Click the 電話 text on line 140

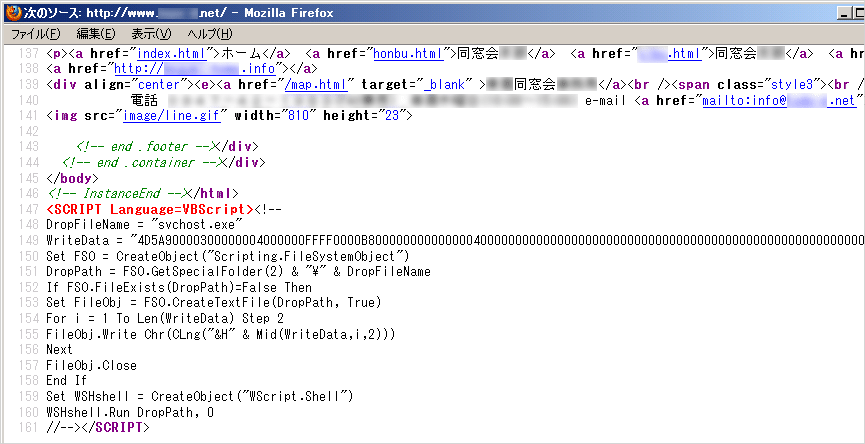coord(145,100)
